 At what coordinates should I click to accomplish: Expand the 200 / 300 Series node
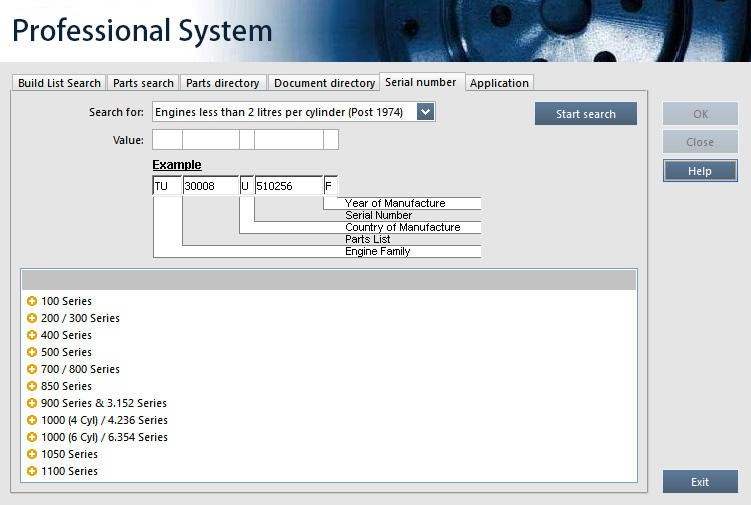pos(32,318)
